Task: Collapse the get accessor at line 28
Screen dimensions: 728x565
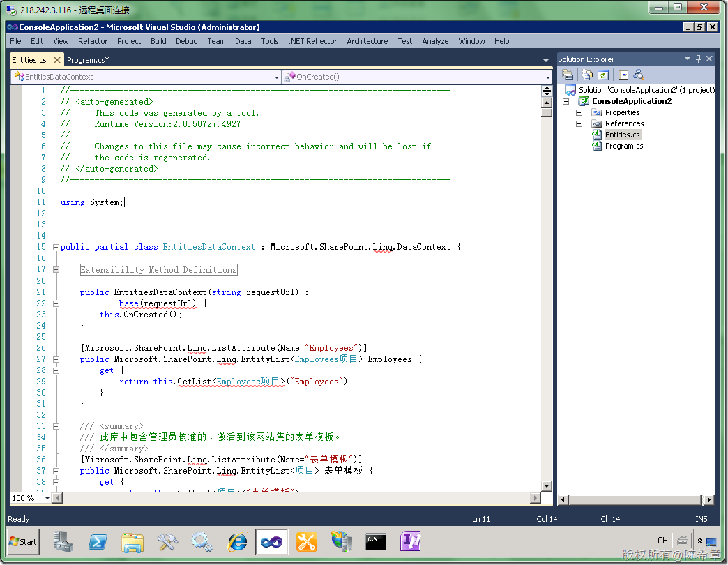Action: 56,370
